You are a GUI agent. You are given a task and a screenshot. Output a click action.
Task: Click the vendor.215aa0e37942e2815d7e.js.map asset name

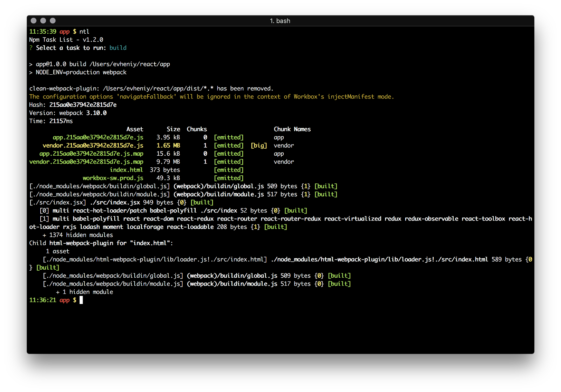86,162
